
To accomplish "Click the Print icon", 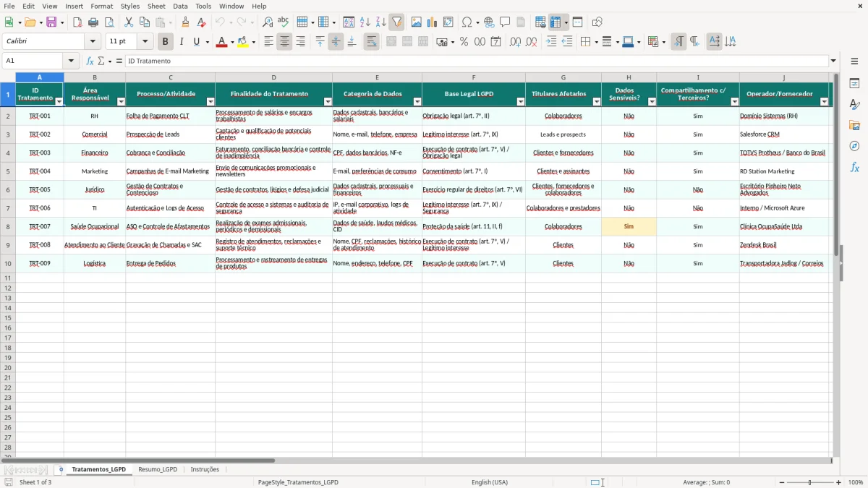I will 93,22.
